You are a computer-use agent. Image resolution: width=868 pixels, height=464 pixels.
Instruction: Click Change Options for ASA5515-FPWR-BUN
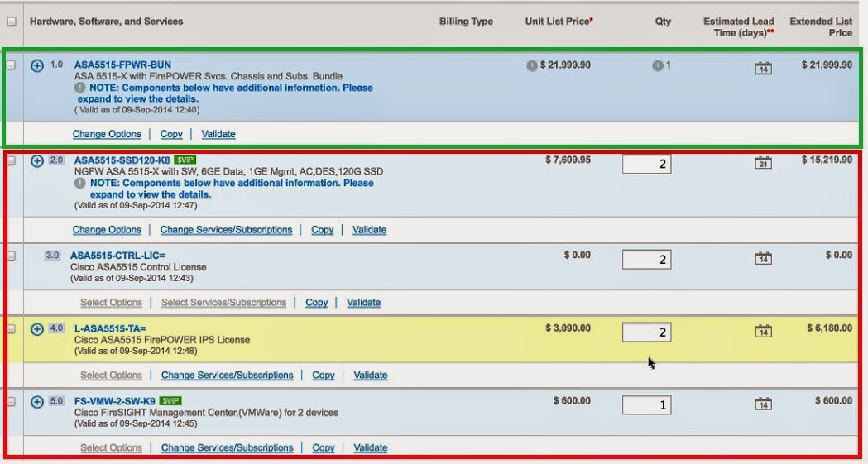[x=107, y=134]
